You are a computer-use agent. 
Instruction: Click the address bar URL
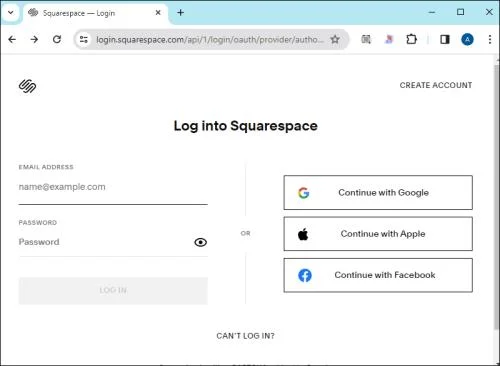[210, 40]
